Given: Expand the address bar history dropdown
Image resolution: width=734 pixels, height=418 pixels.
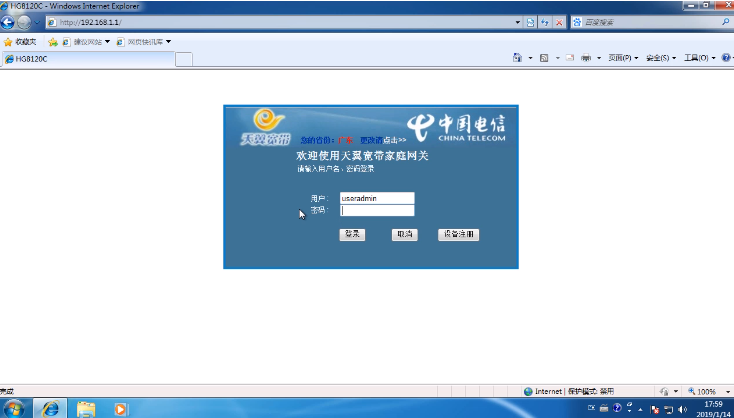Looking at the screenshot, I should 518,22.
